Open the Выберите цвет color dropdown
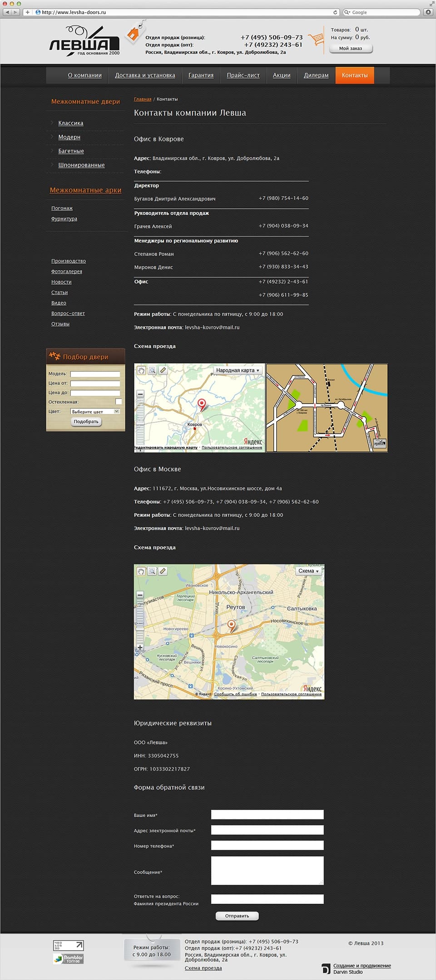This screenshot has height=980, width=436. (x=95, y=411)
